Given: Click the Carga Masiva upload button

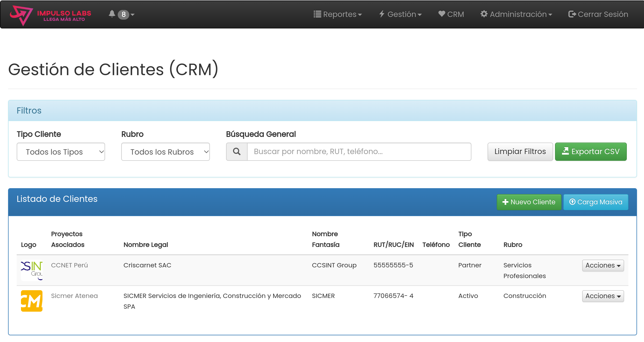Looking at the screenshot, I should [x=595, y=202].
